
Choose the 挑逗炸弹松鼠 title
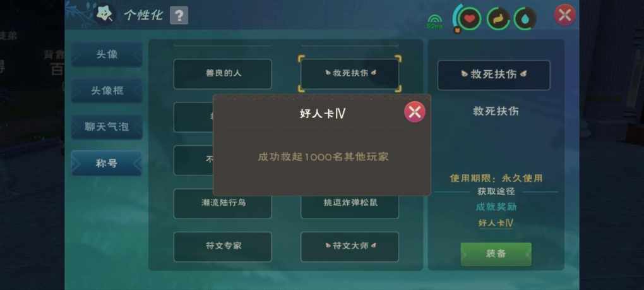click(x=350, y=203)
